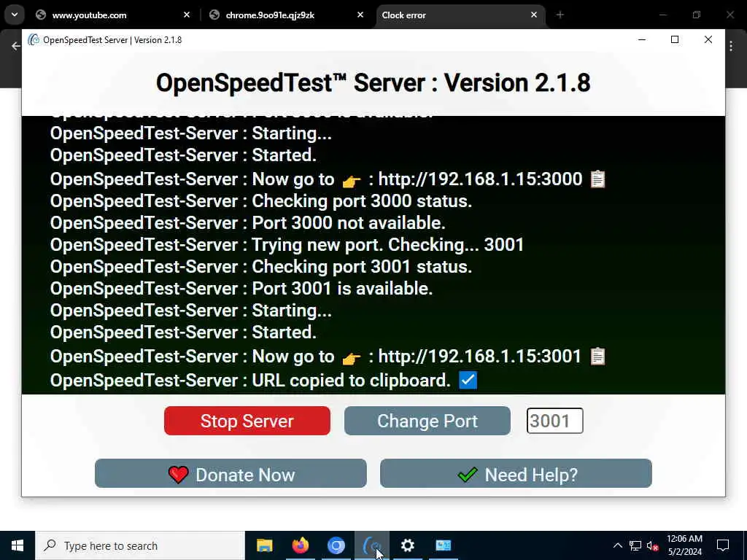Click the Donate Now button
This screenshot has height=560, width=747.
[x=231, y=474]
